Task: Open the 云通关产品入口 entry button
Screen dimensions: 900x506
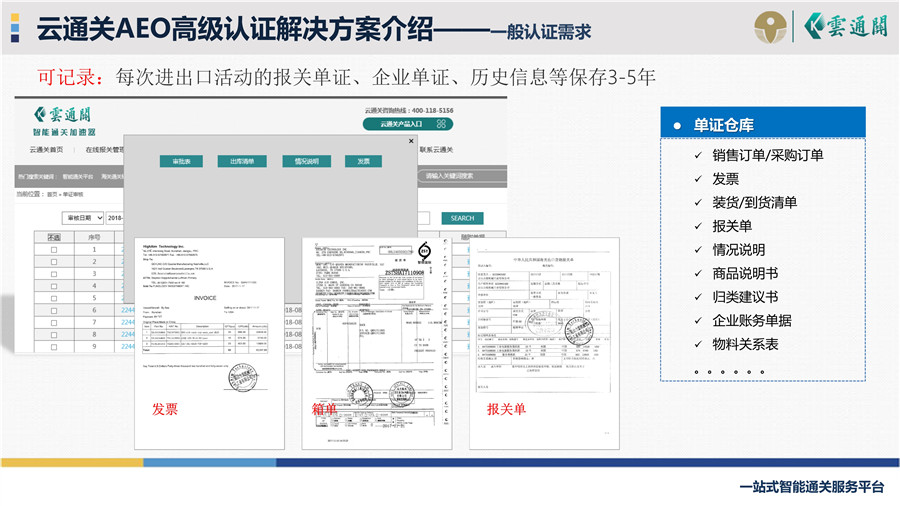Action: pos(408,124)
